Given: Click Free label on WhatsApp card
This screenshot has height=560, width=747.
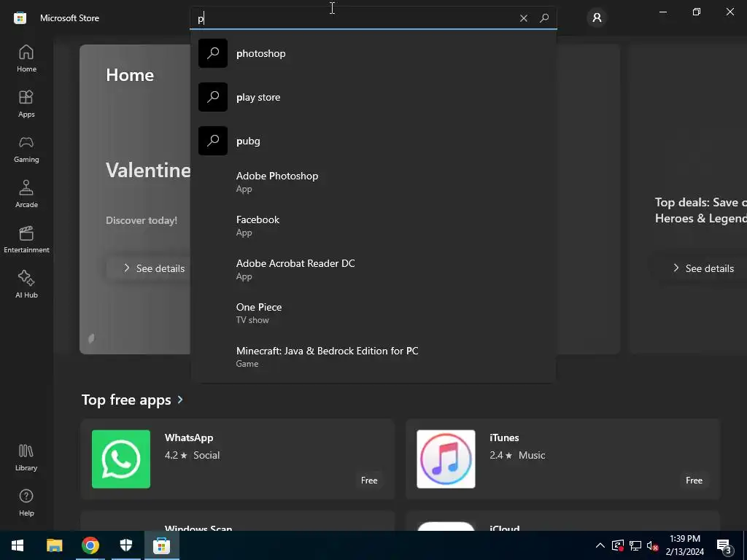Looking at the screenshot, I should coord(369,481).
